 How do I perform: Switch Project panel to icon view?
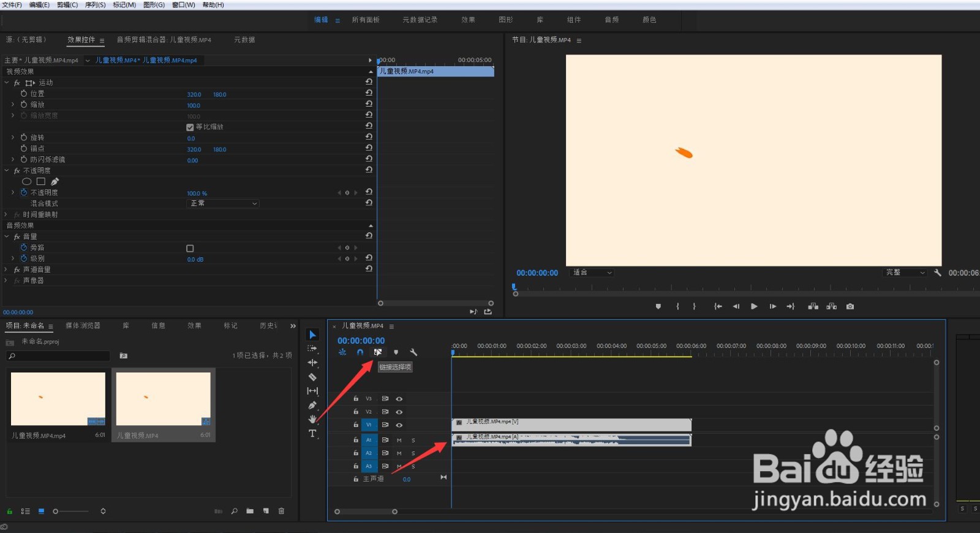pyautogui.click(x=41, y=511)
